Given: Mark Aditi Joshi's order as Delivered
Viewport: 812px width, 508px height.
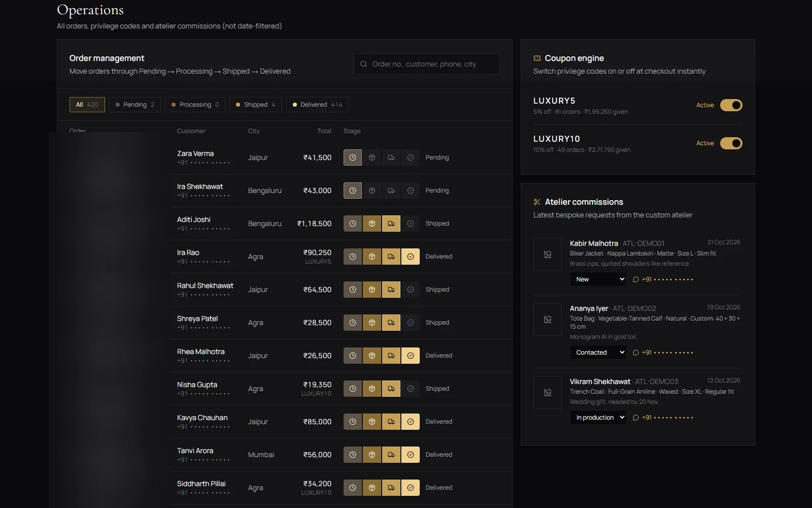Looking at the screenshot, I should pos(411,224).
